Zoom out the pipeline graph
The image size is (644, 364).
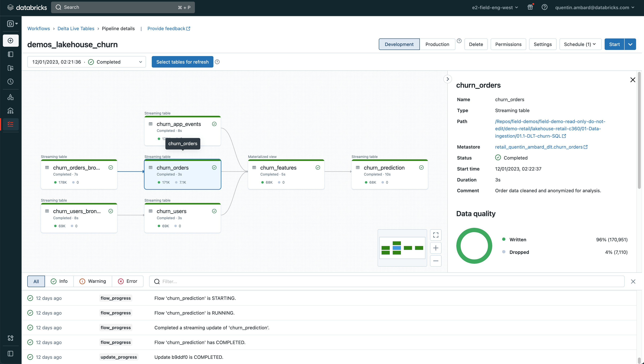point(436,261)
